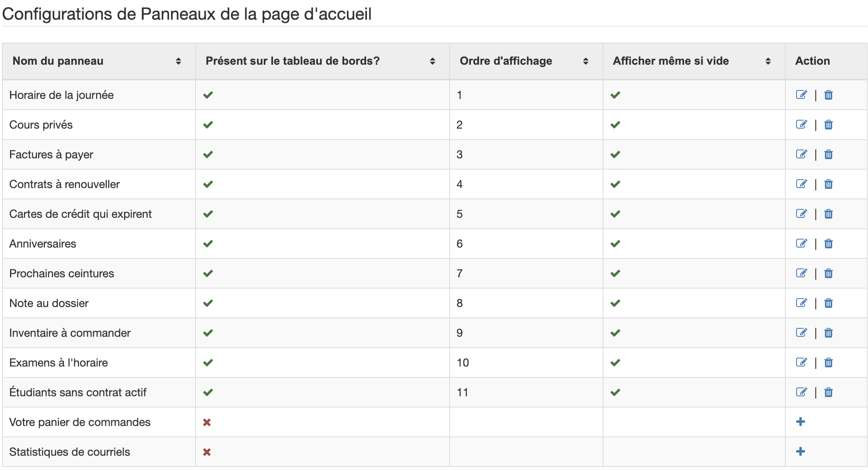Click Afficher même si vide checkmark for Inventaire à commander
Screen dimensions: 868x471
[x=615, y=333]
